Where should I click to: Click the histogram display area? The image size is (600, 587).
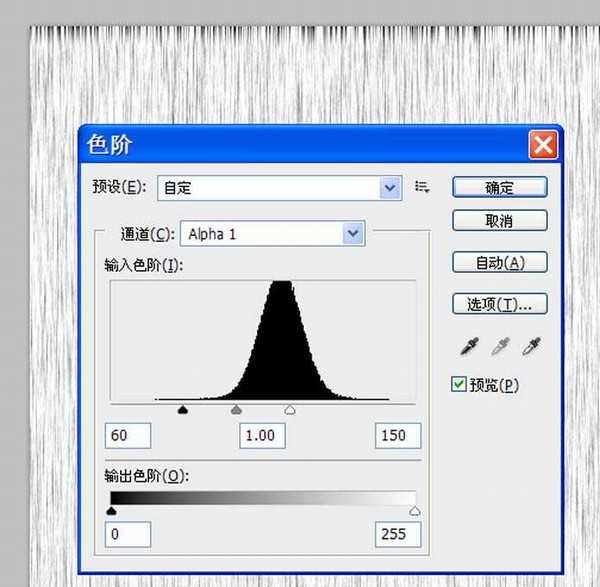[x=263, y=341]
